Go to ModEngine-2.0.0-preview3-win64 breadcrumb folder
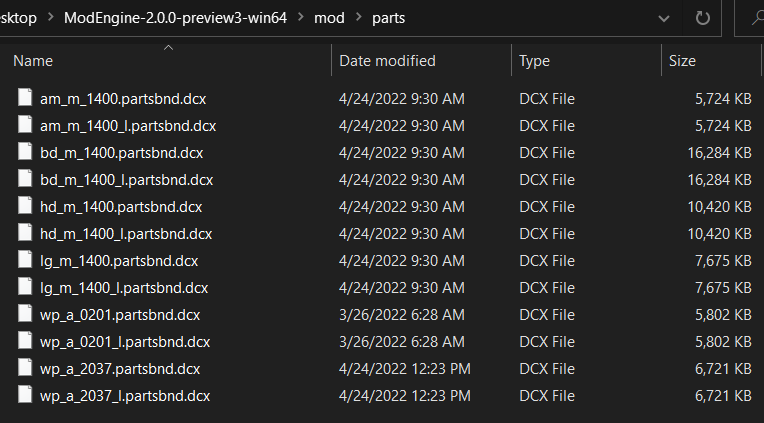 click(172, 18)
